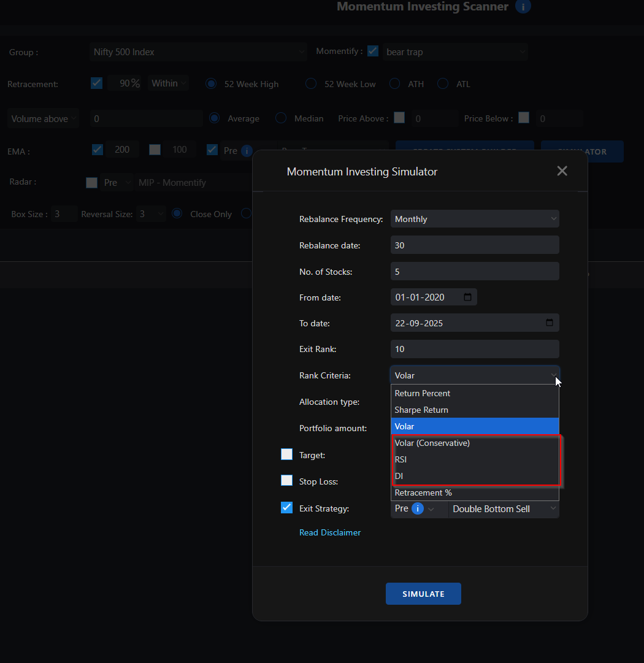644x663 pixels.
Task: Collapse the Rank Criteria Volar dropdown
Action: pyautogui.click(x=475, y=375)
